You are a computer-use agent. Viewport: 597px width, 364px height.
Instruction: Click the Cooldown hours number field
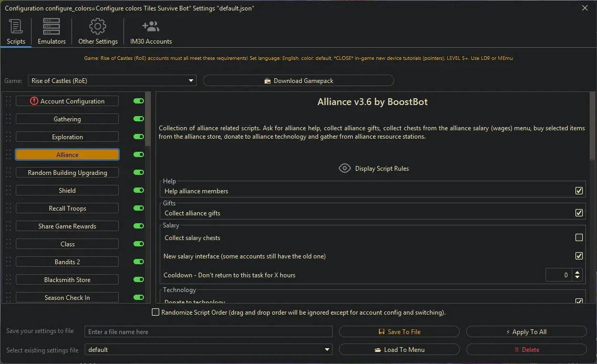tap(559, 275)
